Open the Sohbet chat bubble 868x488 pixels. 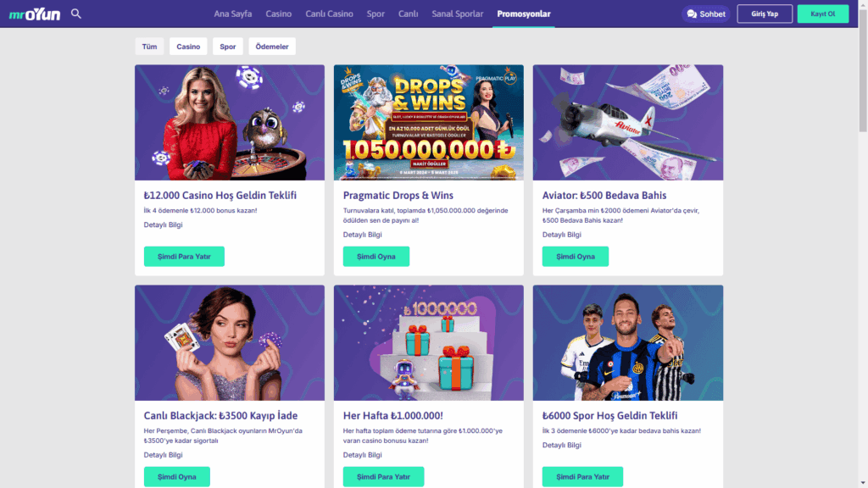pos(706,14)
